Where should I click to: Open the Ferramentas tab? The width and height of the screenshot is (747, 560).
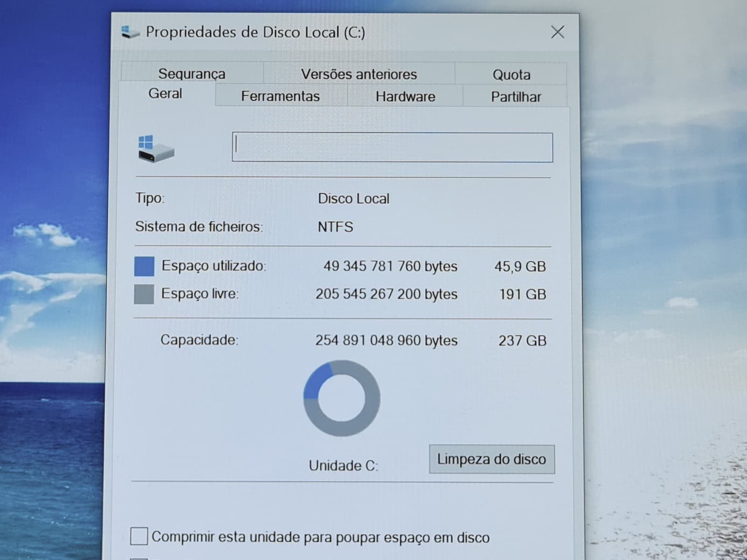[281, 96]
